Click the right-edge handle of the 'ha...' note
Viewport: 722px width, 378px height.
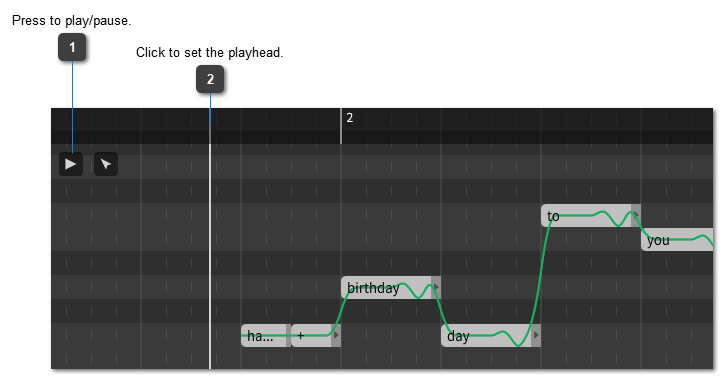[289, 336]
